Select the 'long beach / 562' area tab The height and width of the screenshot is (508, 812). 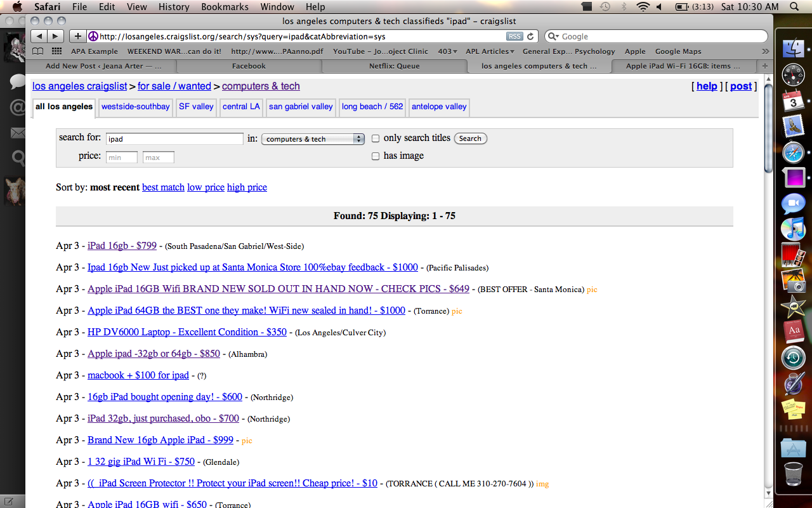click(372, 107)
